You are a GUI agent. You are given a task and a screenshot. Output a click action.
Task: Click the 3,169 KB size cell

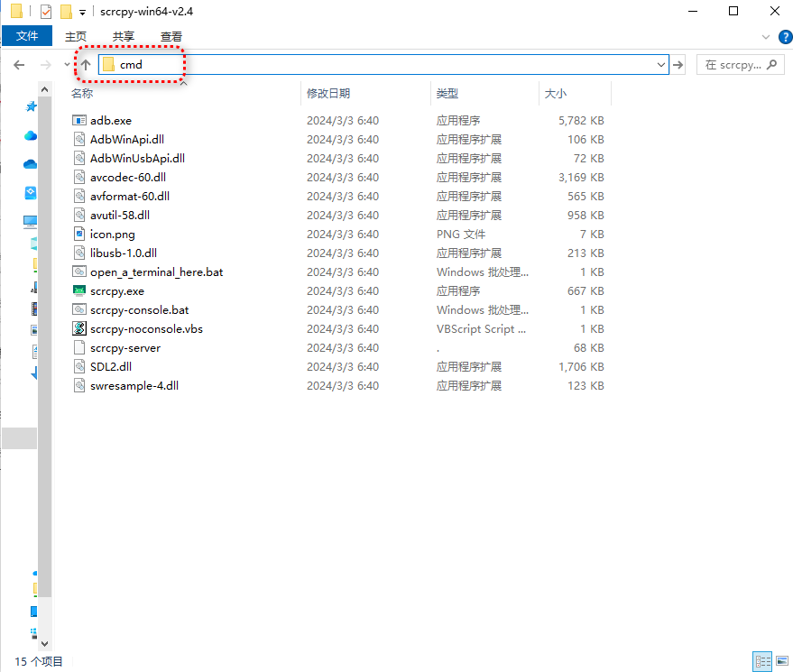[581, 177]
